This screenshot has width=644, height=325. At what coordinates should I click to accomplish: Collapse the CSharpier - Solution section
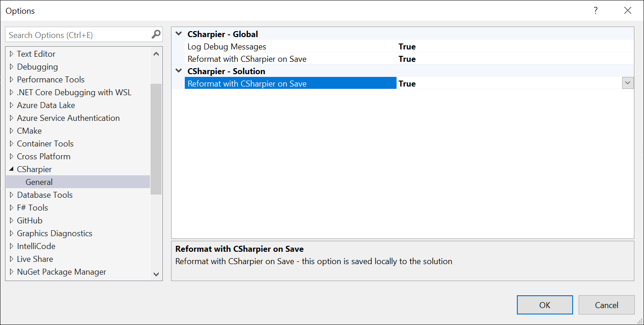click(x=178, y=71)
